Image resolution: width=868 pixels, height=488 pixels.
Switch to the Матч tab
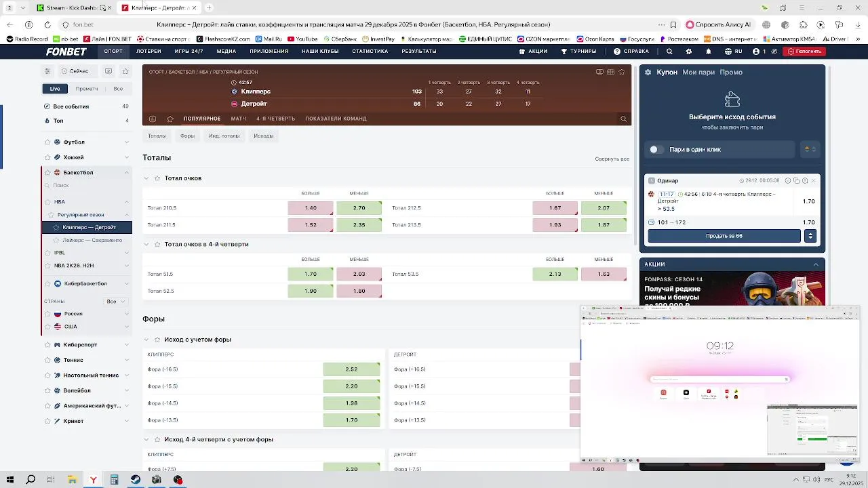point(238,119)
